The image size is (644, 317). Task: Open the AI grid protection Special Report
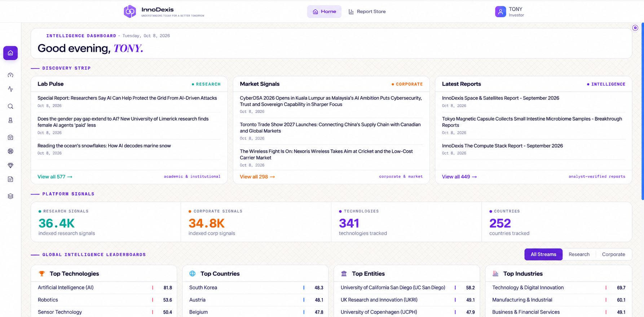(x=127, y=98)
